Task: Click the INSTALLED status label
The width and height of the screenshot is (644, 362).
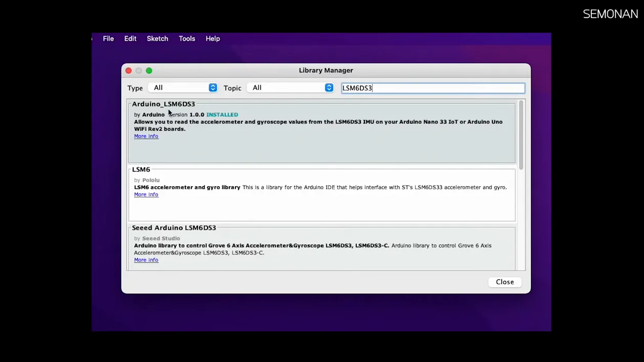Action: pyautogui.click(x=222, y=115)
